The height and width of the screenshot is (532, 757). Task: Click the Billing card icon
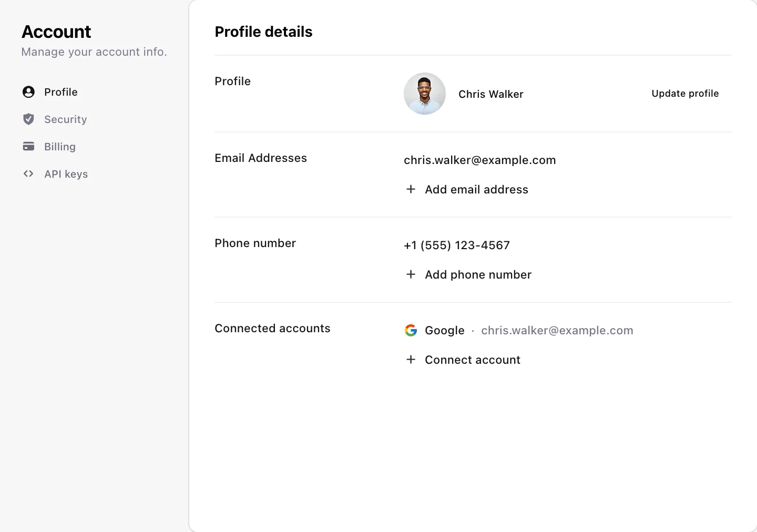click(28, 147)
